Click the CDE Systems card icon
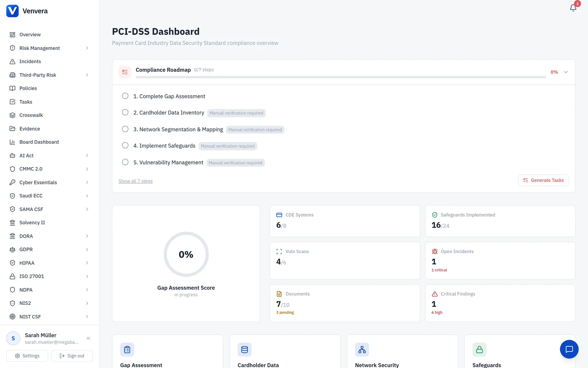Screen dimensions: 588x368 [x=279, y=215]
